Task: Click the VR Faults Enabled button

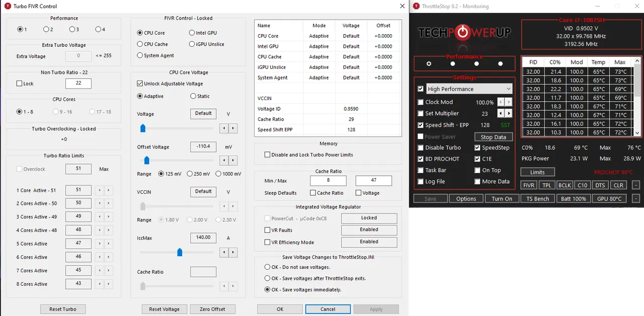Action: [x=369, y=230]
